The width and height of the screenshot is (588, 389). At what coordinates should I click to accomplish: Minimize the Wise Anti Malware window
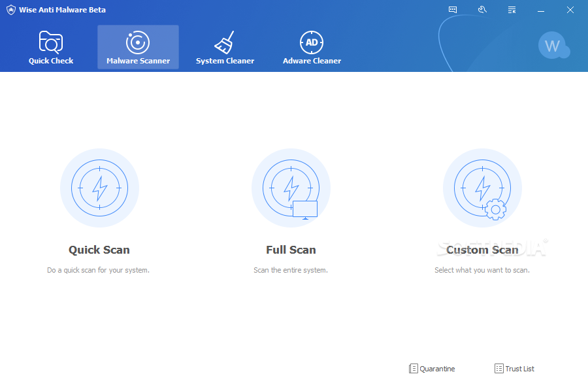click(541, 10)
